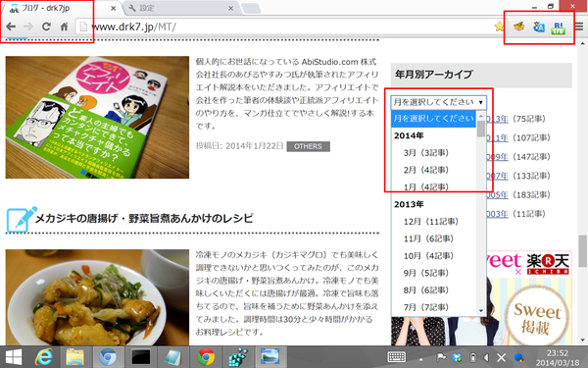This screenshot has width=588, height=368.
Task: Choose 7月（7記事） in the dropdown list
Action: (x=433, y=307)
